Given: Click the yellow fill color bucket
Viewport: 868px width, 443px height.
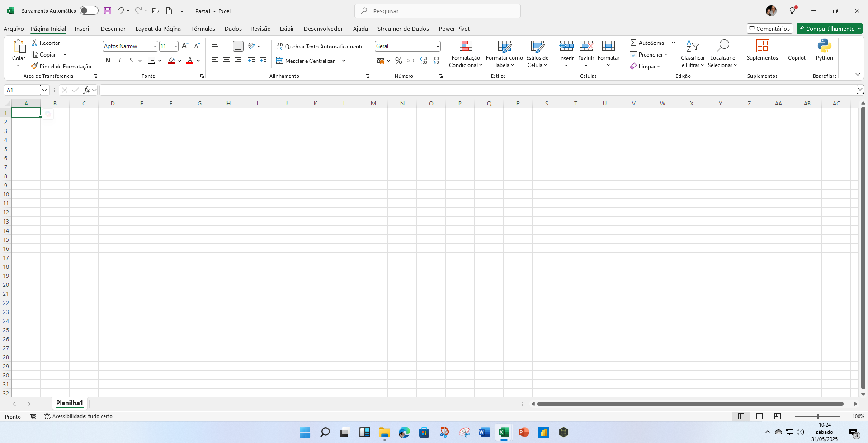Looking at the screenshot, I should [171, 61].
